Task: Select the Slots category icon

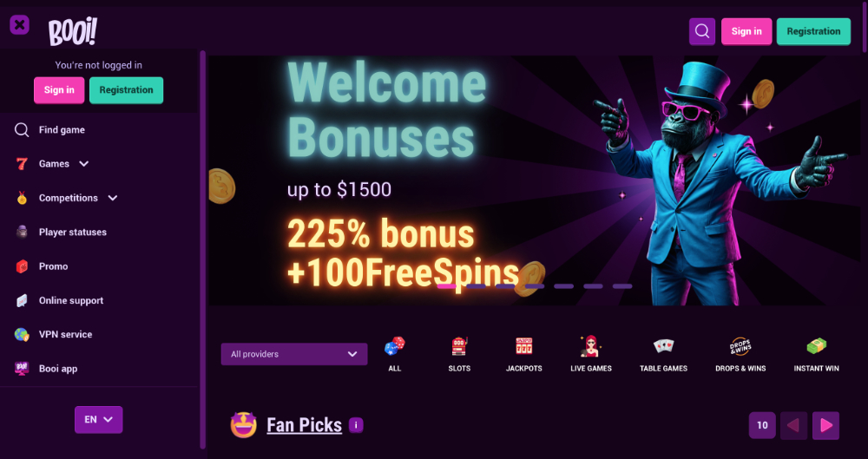Action: (x=459, y=346)
